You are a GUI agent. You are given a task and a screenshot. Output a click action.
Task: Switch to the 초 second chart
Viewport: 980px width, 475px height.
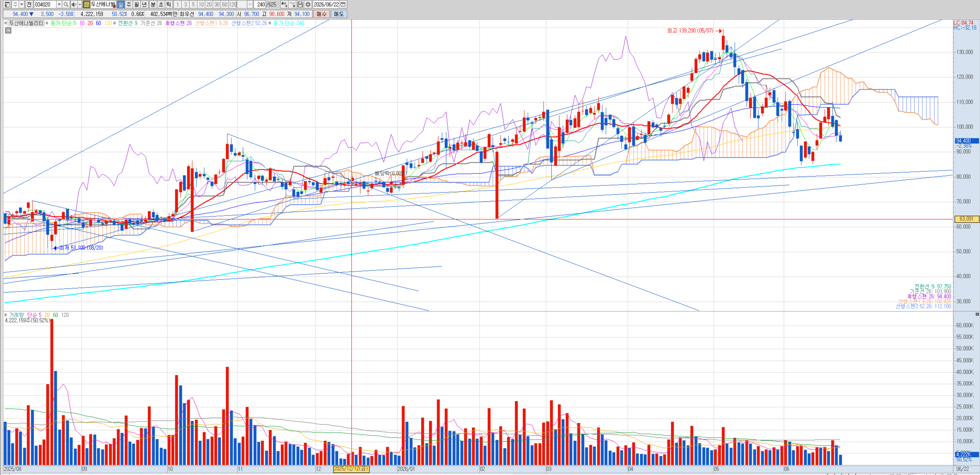[161, 5]
